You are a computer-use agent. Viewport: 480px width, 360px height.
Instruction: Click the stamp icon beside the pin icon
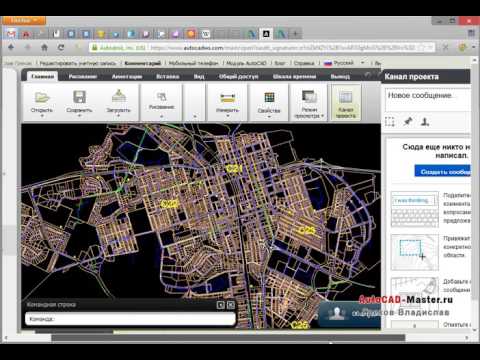(425, 122)
